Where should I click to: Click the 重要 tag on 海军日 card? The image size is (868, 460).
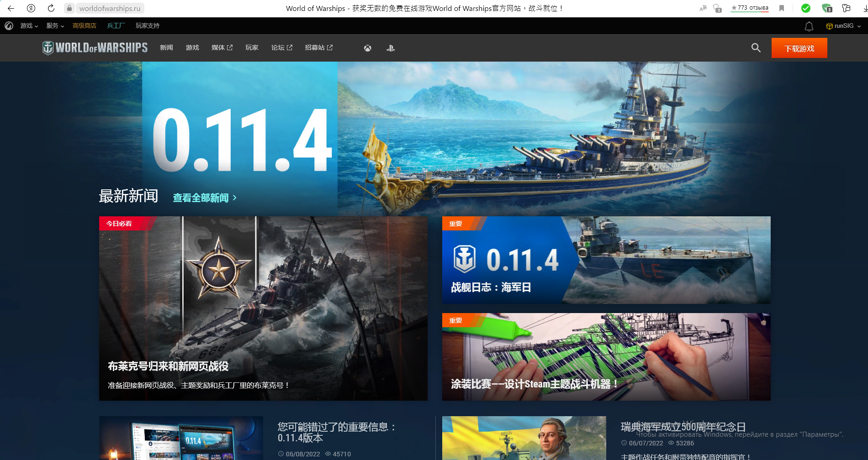click(460, 224)
